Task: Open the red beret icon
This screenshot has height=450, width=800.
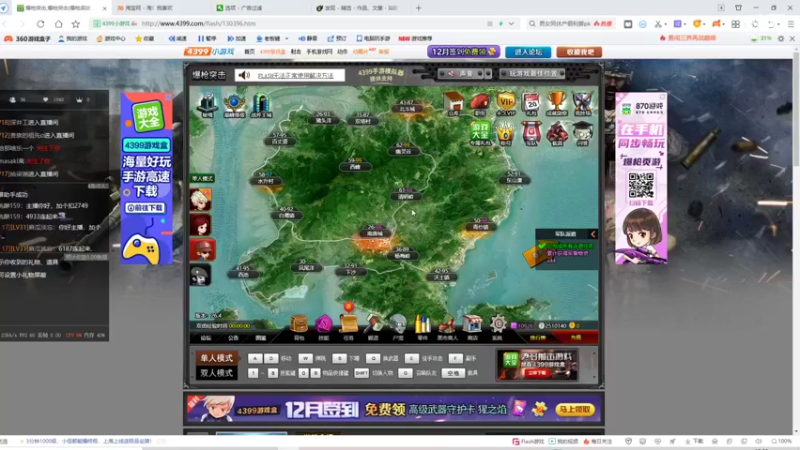Action: pyautogui.click(x=480, y=103)
